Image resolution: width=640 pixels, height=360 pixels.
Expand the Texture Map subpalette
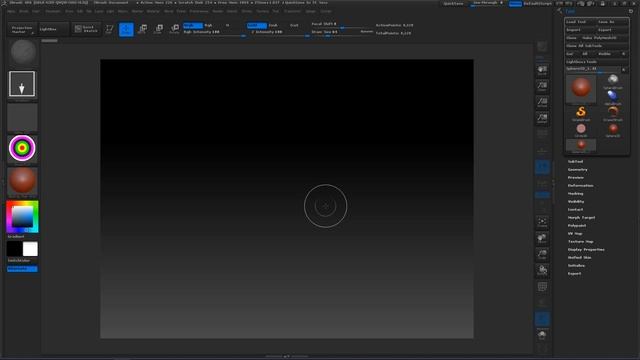(580, 242)
